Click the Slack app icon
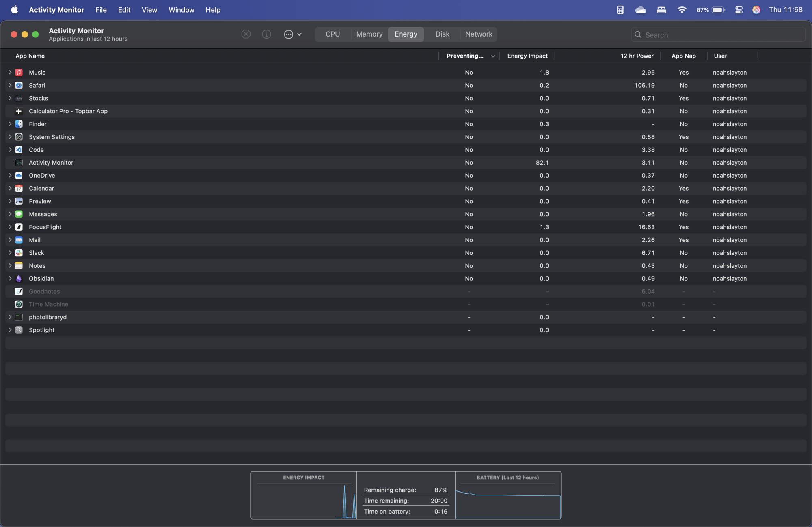Screen dimensions: 812x527 click(x=19, y=253)
